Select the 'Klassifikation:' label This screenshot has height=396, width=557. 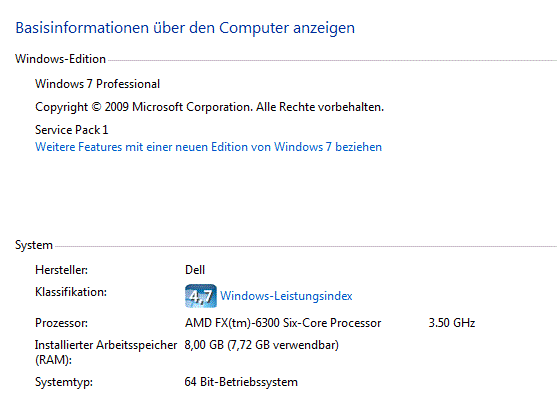coord(71,292)
